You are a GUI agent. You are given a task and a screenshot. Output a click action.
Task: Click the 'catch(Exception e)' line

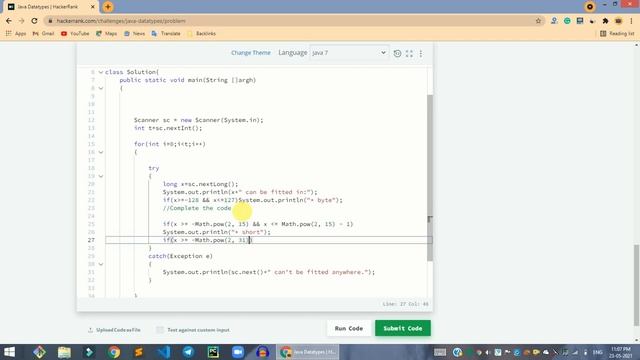click(x=180, y=256)
